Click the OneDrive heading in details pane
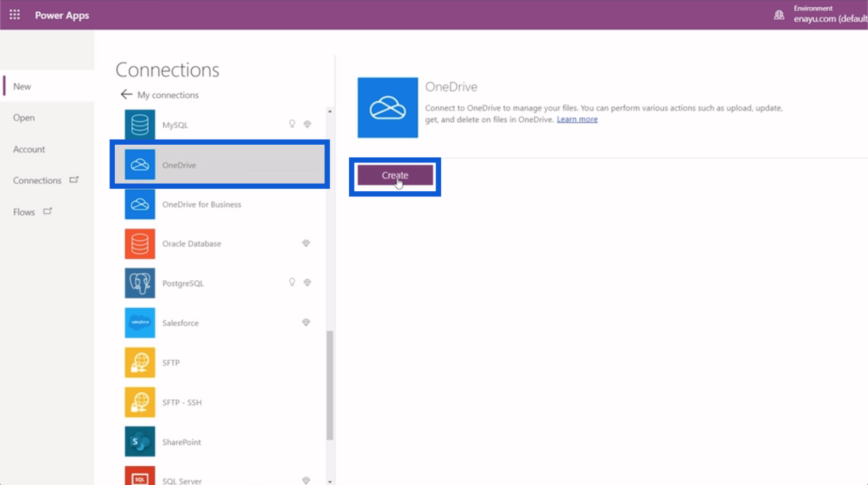The height and width of the screenshot is (485, 868). pyautogui.click(x=451, y=87)
